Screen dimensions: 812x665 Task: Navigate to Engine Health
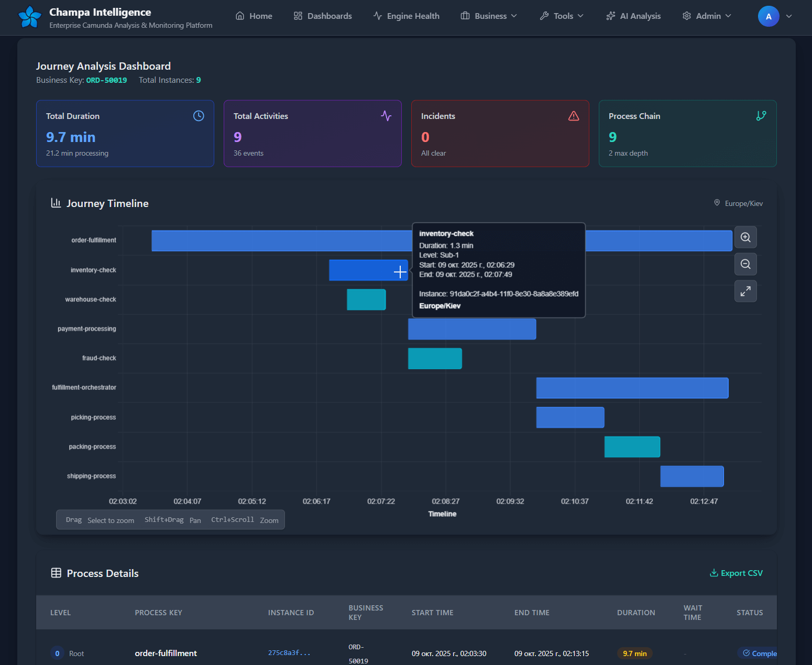click(x=406, y=16)
